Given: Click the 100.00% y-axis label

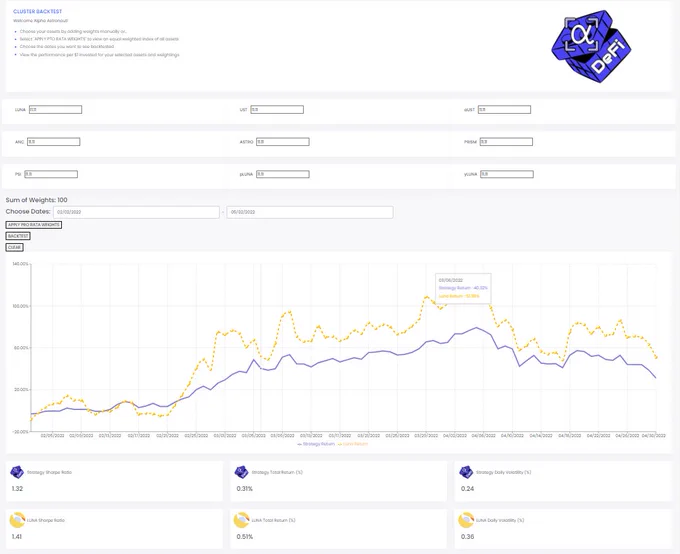Looking at the screenshot, I should point(20,306).
